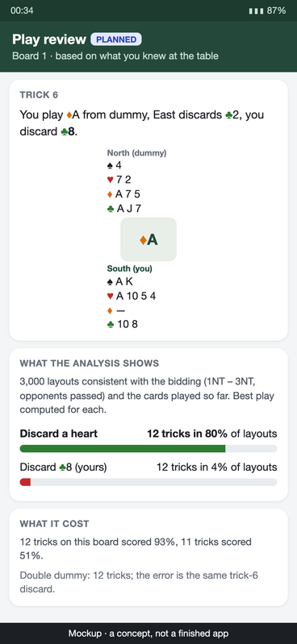Click the clock time in status bar
Screen dimensions: 297x644
click(x=22, y=10)
